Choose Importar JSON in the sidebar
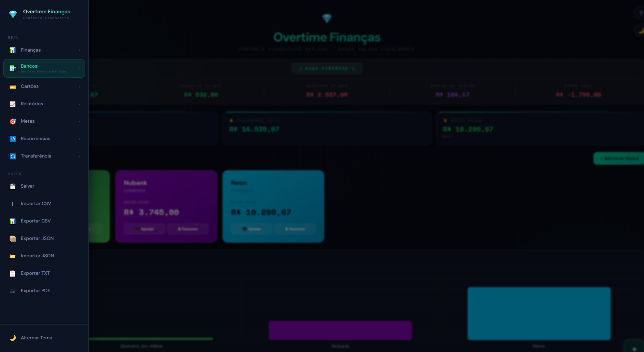Viewport: 644px width, 352px height. (44, 256)
